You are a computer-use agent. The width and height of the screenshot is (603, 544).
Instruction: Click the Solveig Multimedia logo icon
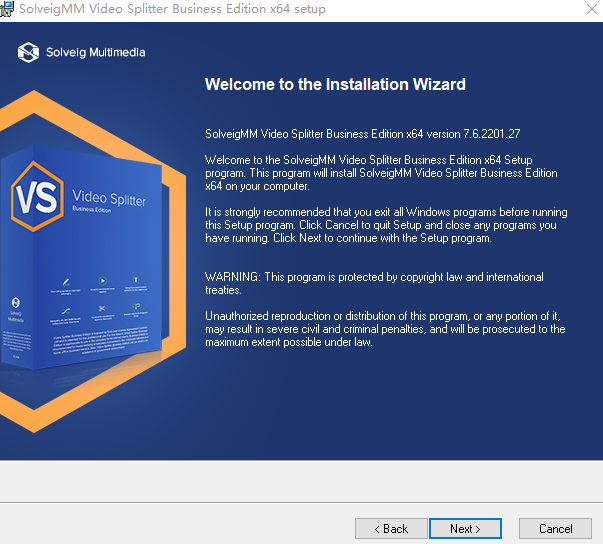pyautogui.click(x=28, y=52)
